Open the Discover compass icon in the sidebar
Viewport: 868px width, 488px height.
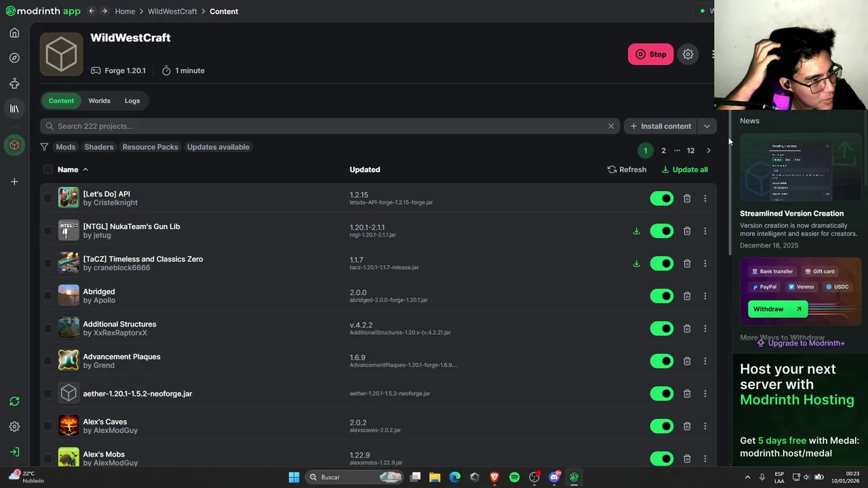tap(14, 58)
